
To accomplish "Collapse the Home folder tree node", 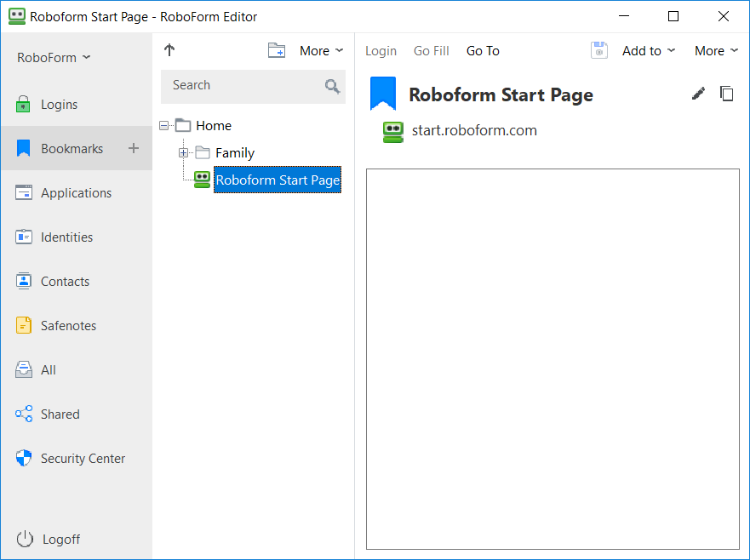I will (164, 126).
